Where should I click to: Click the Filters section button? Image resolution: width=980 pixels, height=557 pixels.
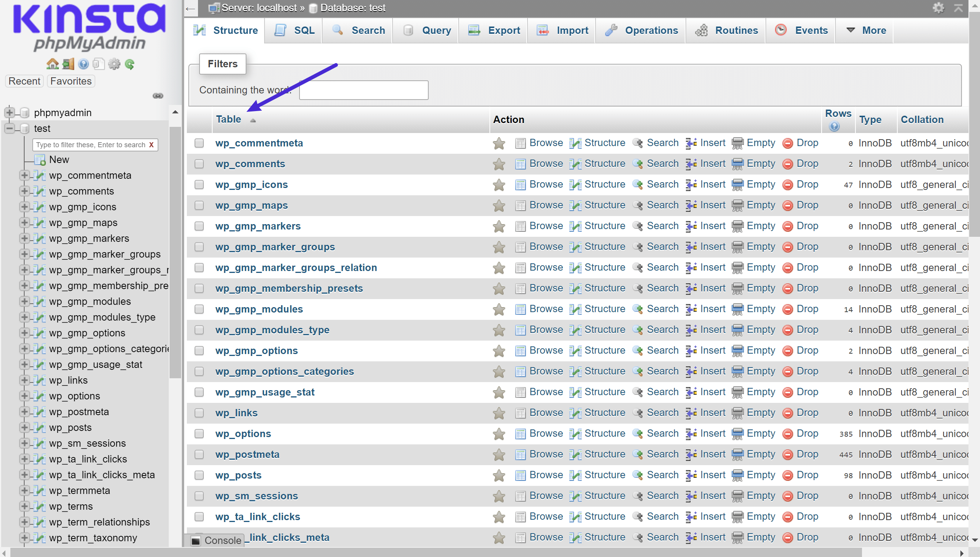point(223,63)
